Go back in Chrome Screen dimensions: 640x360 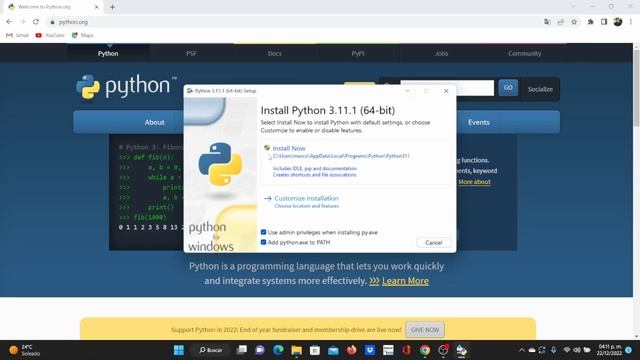tap(9, 22)
